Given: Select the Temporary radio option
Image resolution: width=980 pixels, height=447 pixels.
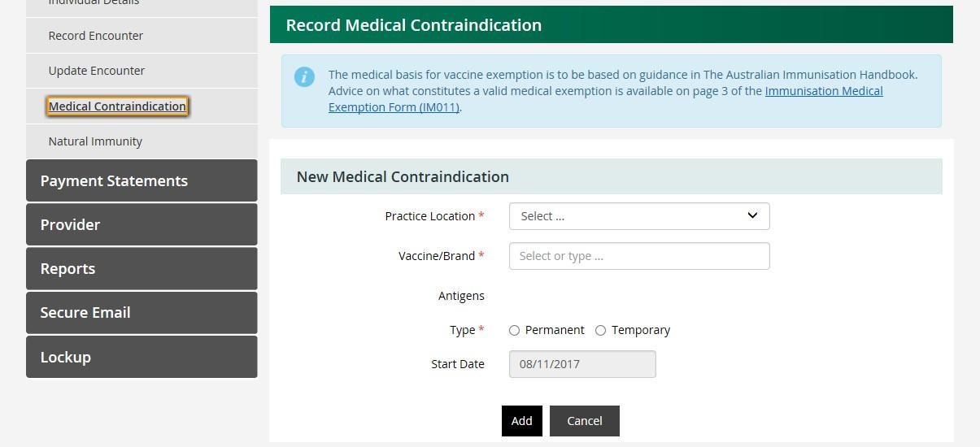Looking at the screenshot, I should (x=600, y=330).
